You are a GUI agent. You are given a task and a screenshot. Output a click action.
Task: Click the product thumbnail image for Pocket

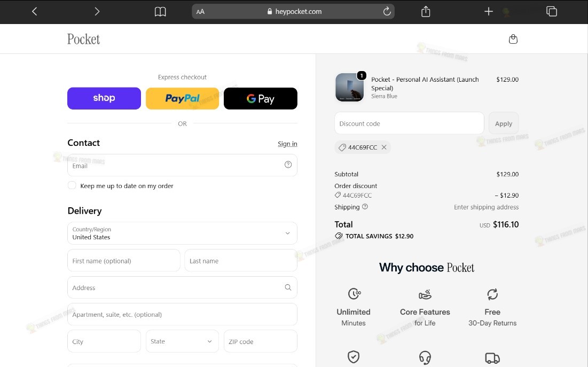coord(349,87)
